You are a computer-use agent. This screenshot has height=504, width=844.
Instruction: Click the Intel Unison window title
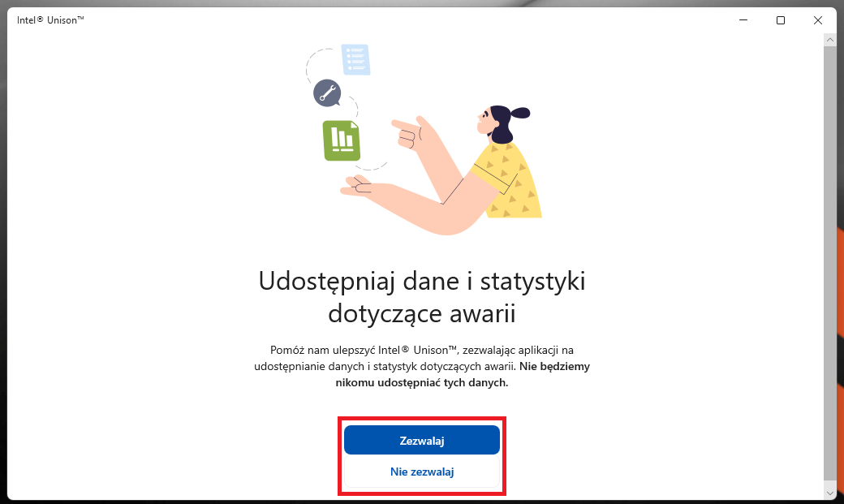pos(50,20)
